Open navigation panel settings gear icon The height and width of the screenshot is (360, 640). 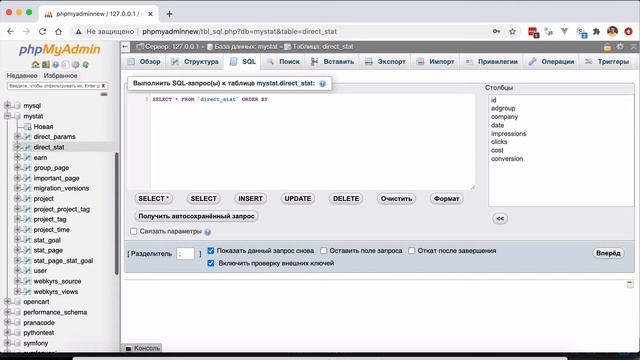(x=76, y=64)
